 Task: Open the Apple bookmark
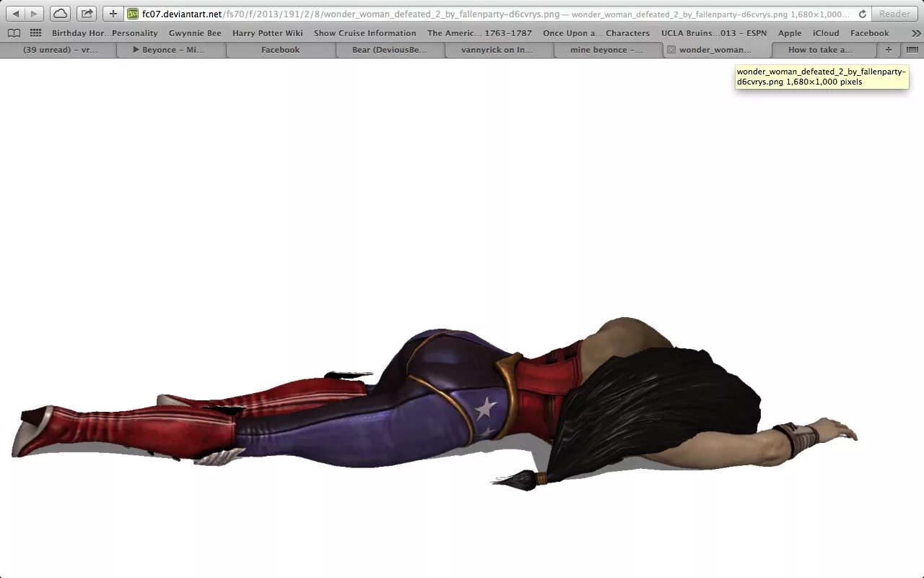790,33
